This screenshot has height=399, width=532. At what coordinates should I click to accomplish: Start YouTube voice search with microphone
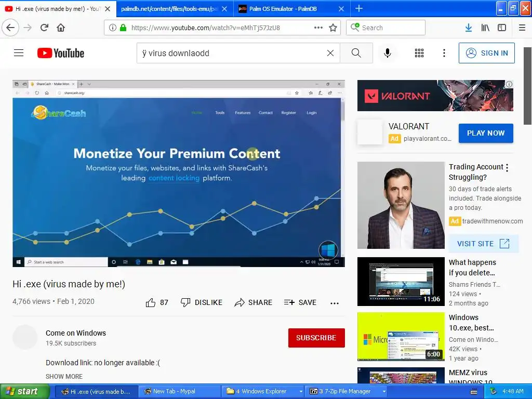tap(388, 53)
